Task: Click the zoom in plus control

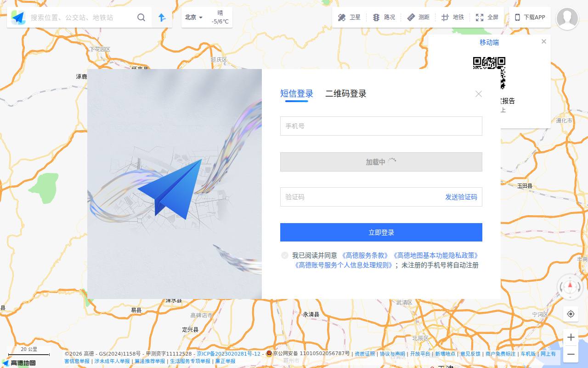Action: (x=571, y=337)
